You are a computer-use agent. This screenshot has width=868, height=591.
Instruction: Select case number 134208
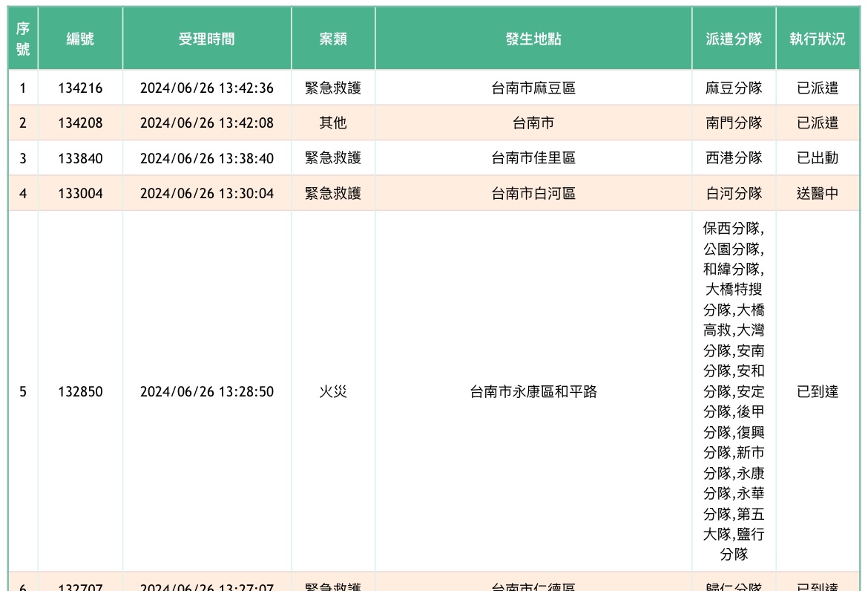click(80, 123)
